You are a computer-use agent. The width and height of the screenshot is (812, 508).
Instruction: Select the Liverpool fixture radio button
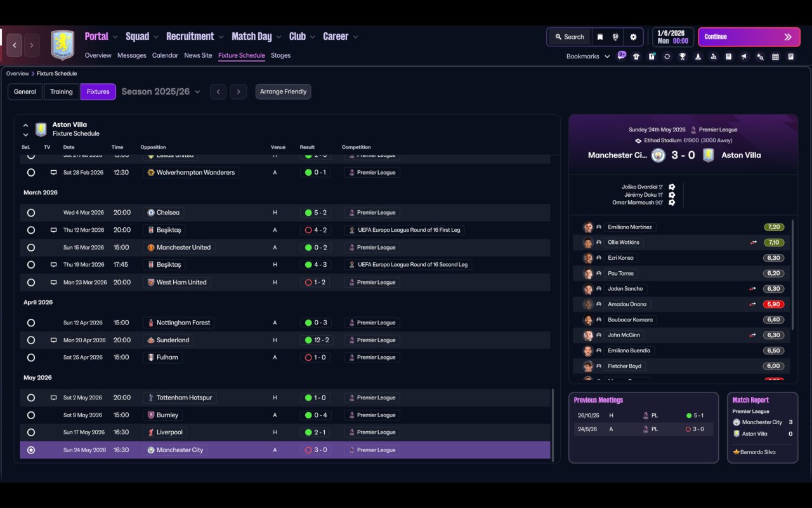(31, 432)
